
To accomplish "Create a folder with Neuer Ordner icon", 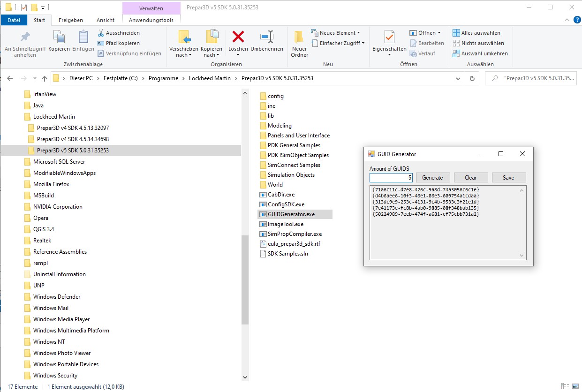I will 299,37.
